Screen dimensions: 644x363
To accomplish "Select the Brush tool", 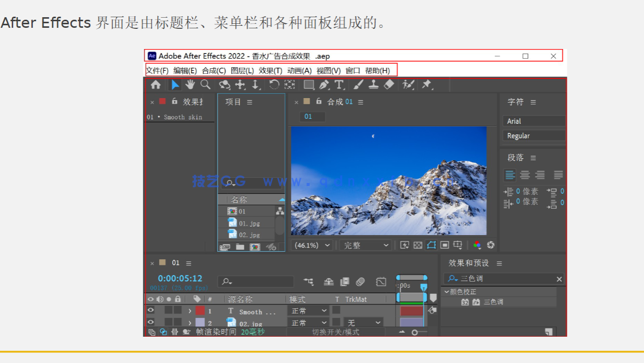I will [358, 84].
